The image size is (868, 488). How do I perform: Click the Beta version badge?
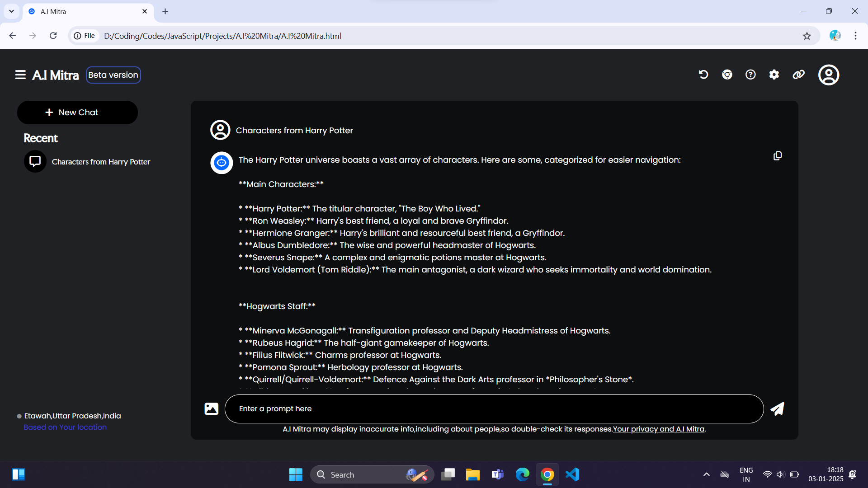point(113,75)
